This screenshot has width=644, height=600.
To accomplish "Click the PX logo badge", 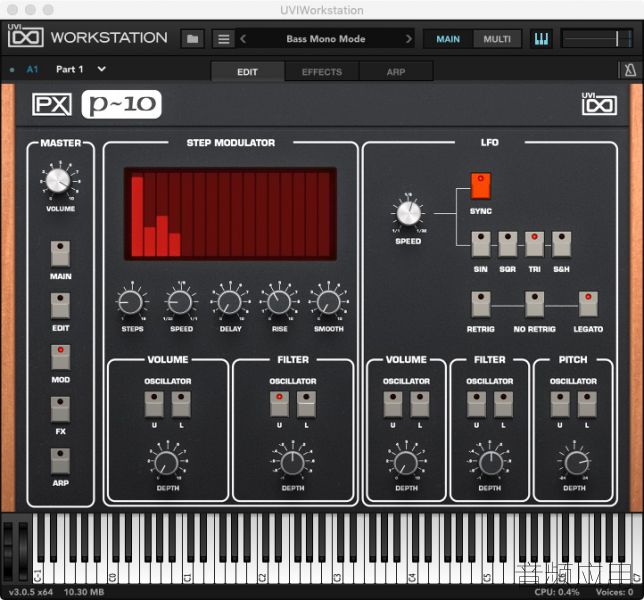I will tap(52, 104).
